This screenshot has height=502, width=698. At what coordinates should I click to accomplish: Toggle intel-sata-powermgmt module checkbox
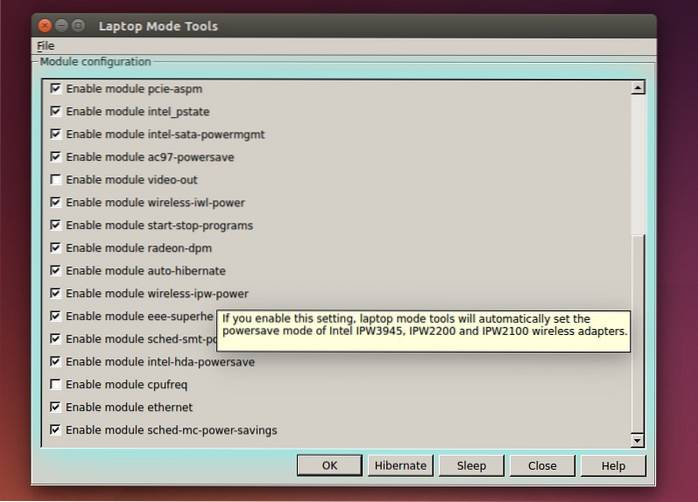(x=56, y=134)
